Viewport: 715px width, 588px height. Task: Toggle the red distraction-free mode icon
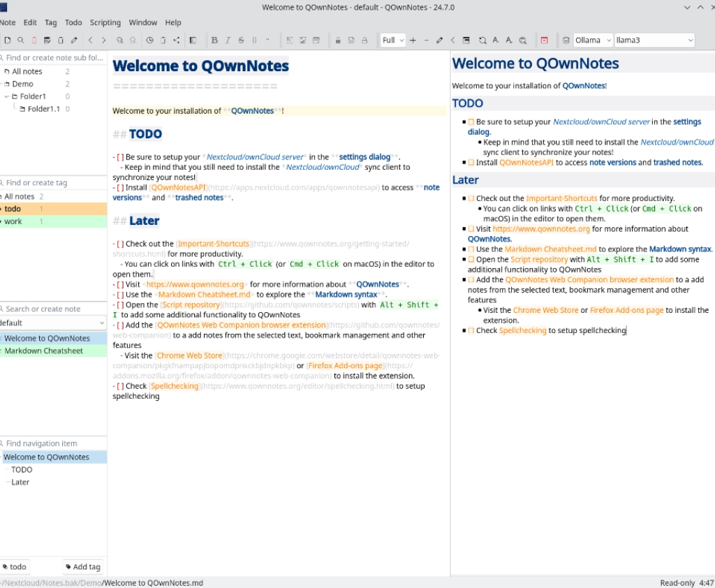coord(544,41)
